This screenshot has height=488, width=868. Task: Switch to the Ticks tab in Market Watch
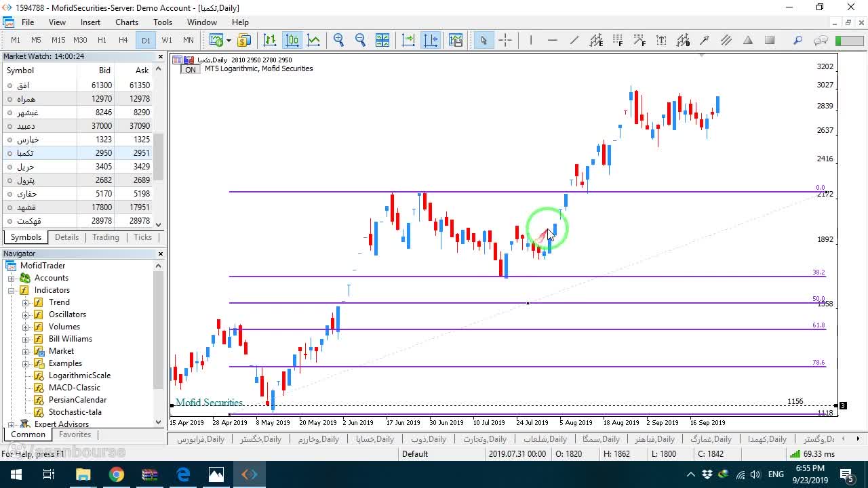pos(142,237)
